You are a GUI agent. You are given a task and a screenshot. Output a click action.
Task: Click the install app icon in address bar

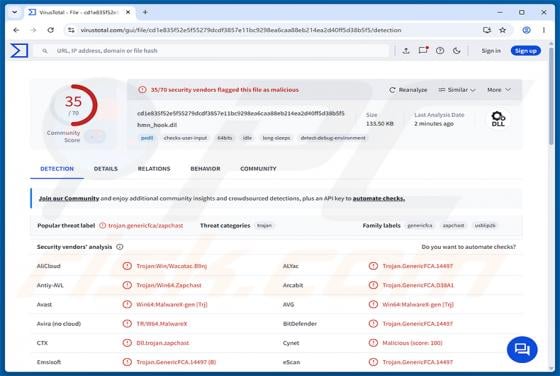487,30
